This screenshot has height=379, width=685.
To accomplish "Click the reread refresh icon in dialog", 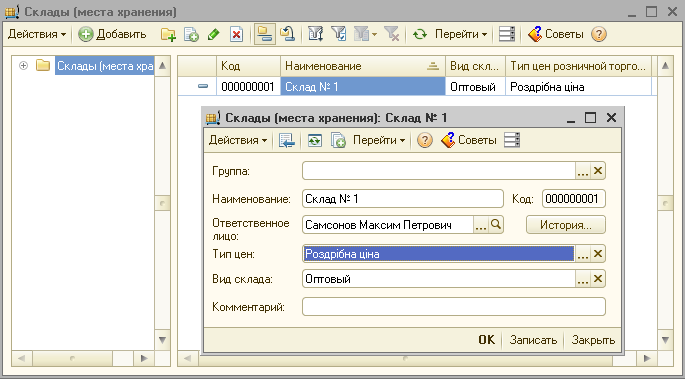I will pyautogui.click(x=315, y=140).
